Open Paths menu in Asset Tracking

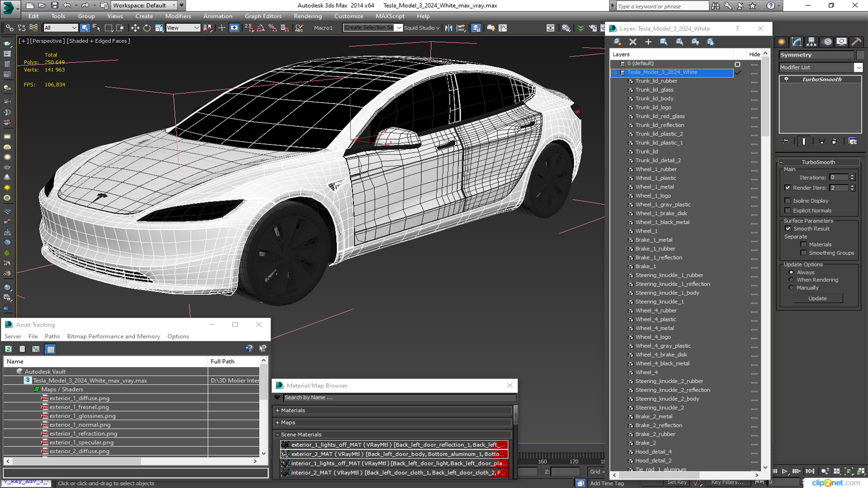click(52, 337)
